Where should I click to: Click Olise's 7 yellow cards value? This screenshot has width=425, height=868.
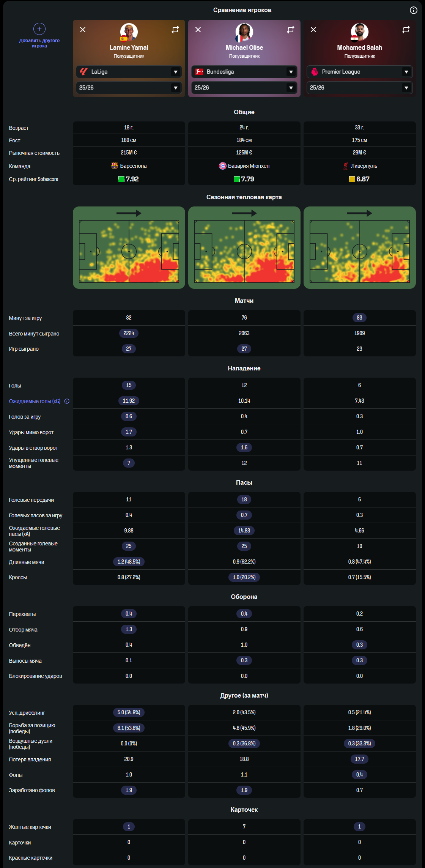tap(244, 827)
